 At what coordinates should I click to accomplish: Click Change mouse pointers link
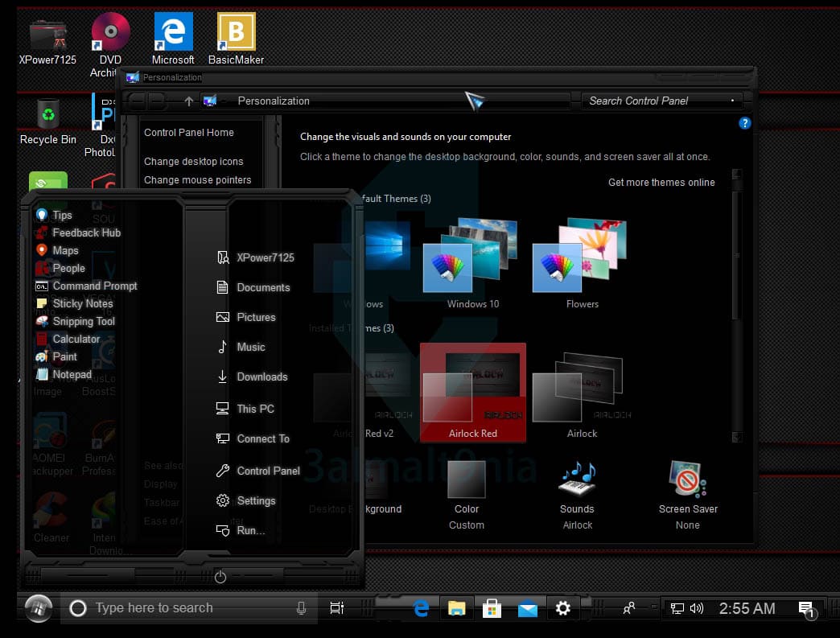[x=197, y=180]
